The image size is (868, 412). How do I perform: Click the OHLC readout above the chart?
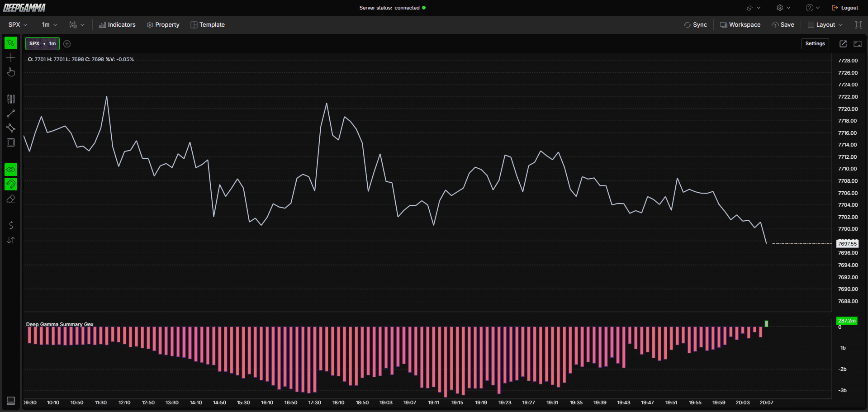click(81, 59)
